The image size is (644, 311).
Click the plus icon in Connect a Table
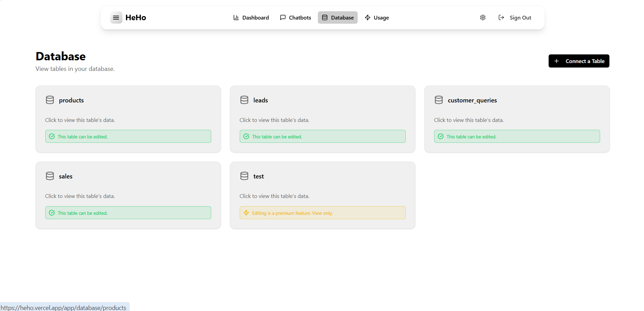(557, 61)
